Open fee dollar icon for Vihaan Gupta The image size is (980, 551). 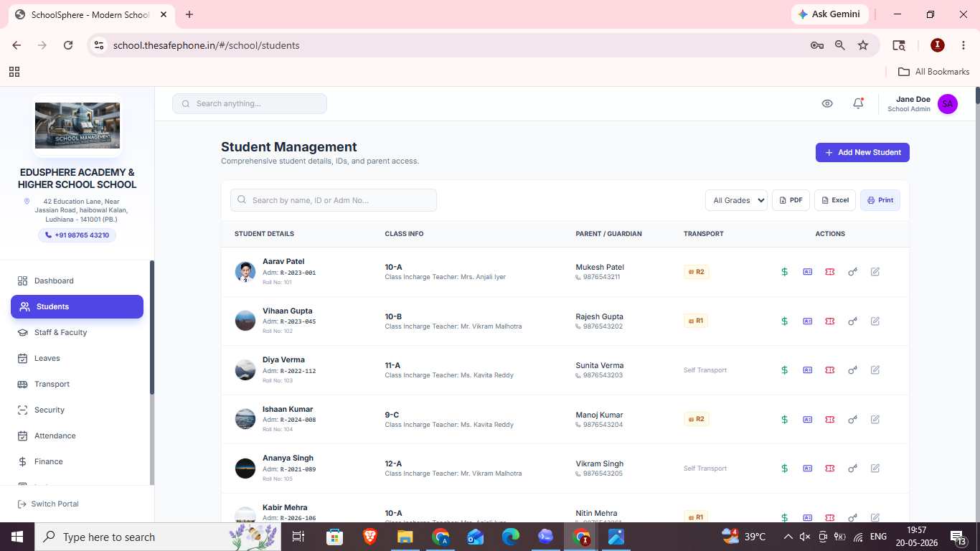[x=785, y=321]
